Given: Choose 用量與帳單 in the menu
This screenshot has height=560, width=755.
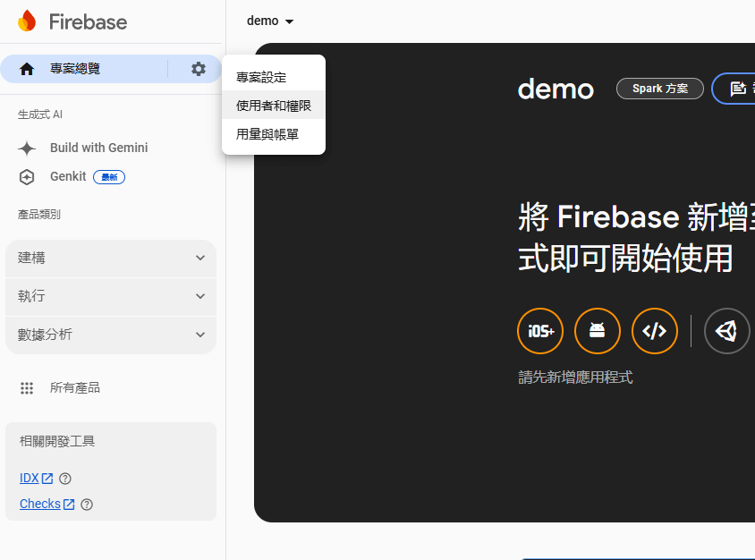Looking at the screenshot, I should point(267,134).
